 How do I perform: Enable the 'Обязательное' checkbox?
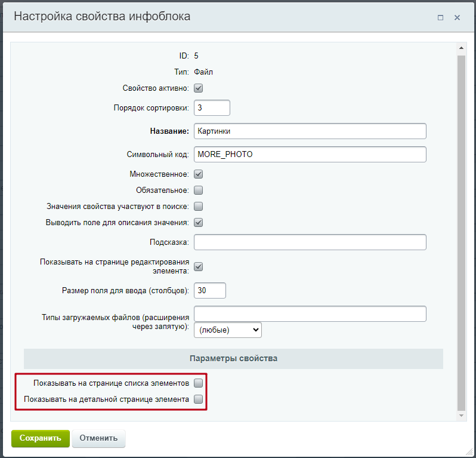pyautogui.click(x=198, y=190)
